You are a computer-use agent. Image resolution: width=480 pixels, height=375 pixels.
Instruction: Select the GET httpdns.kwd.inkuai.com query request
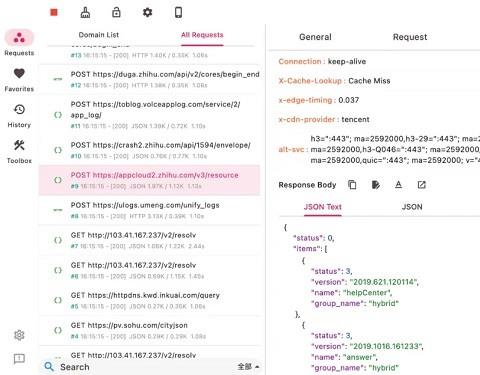(x=149, y=300)
